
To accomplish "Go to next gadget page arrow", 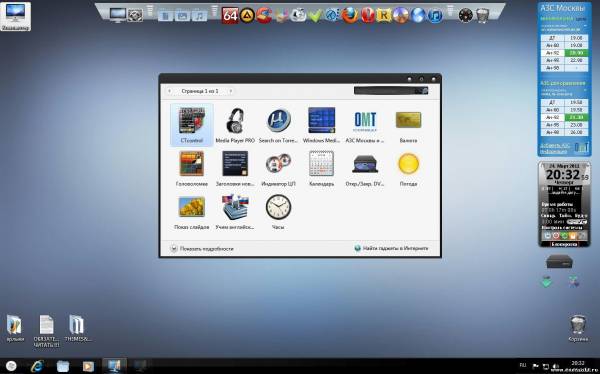I will click(230, 91).
